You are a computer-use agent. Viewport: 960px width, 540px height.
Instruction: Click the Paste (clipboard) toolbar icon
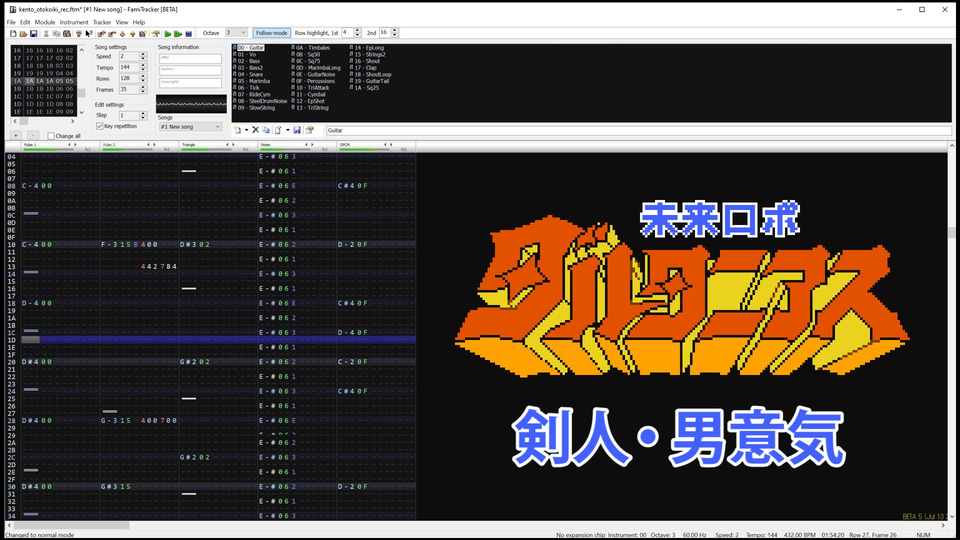pos(67,34)
